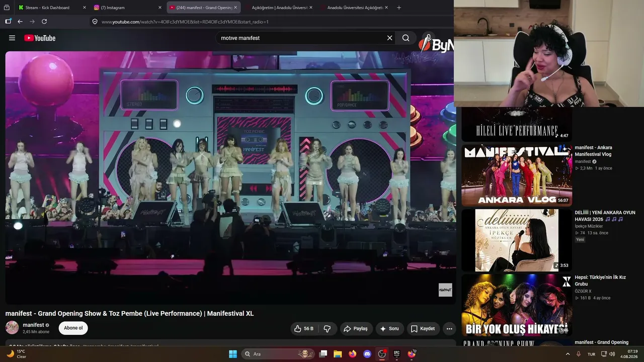Run the search with magnifier button
This screenshot has width=644, height=362.
pyautogui.click(x=406, y=38)
